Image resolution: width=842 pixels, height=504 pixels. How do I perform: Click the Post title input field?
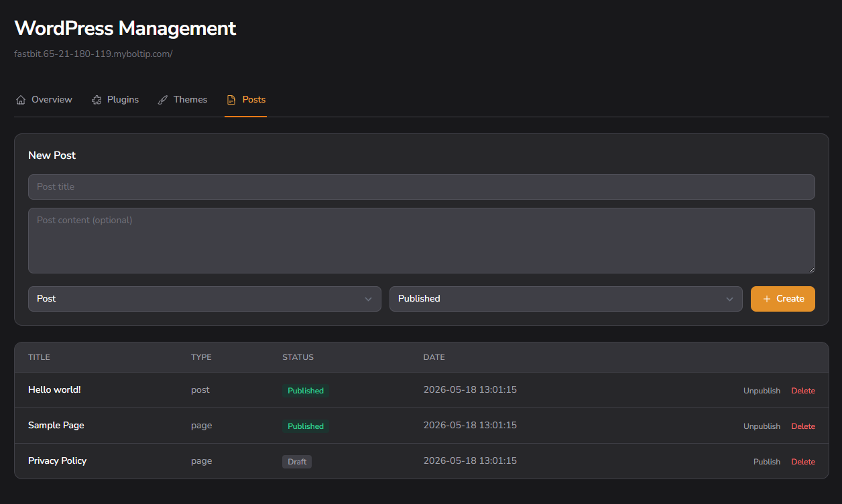[422, 187]
